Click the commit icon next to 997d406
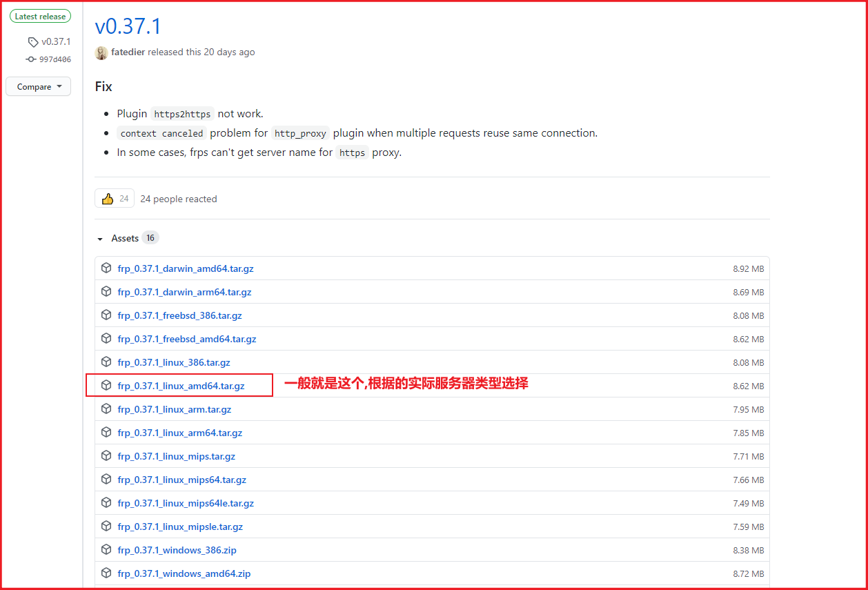868x590 pixels. click(x=30, y=59)
